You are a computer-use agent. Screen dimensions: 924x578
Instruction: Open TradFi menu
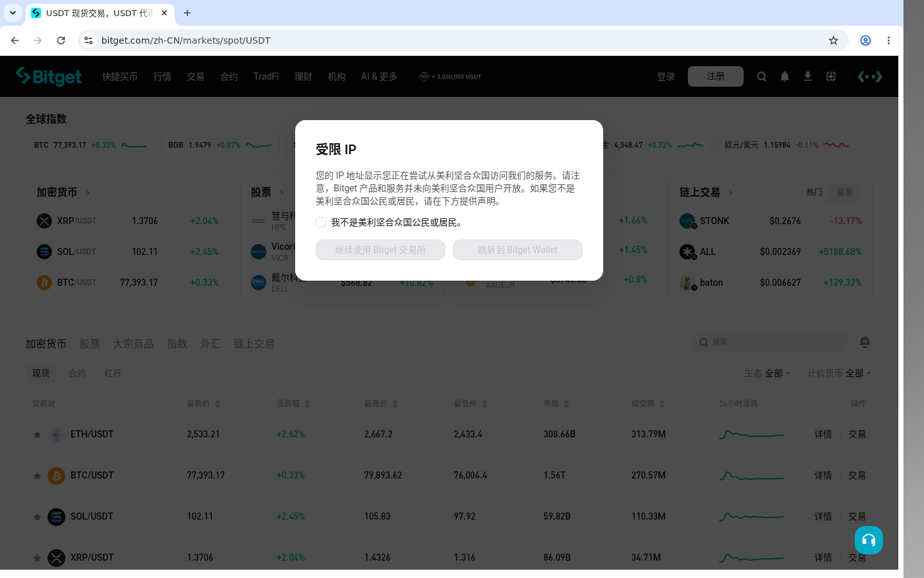pos(266,76)
